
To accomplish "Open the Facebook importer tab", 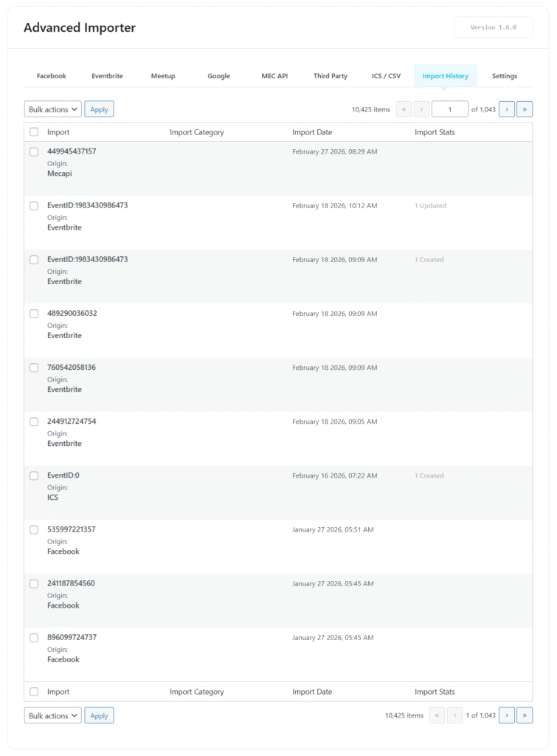I will tap(51, 75).
